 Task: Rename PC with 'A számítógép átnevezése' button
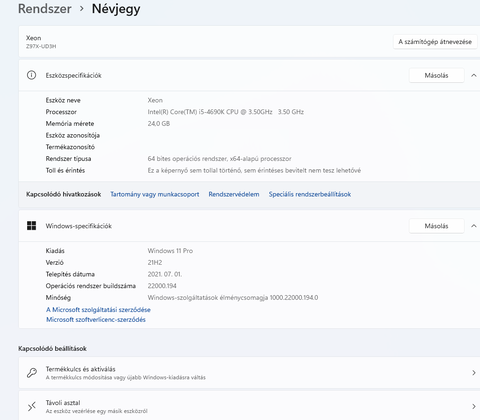pos(435,42)
